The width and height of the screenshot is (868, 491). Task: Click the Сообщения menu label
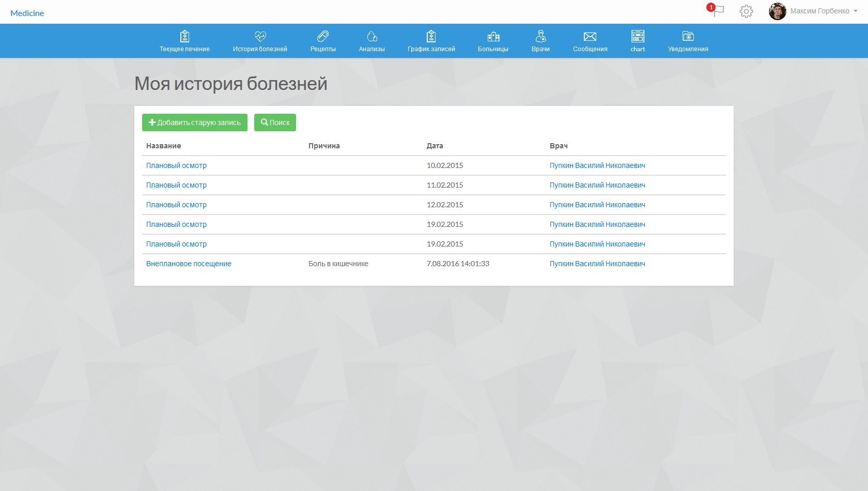coord(590,49)
